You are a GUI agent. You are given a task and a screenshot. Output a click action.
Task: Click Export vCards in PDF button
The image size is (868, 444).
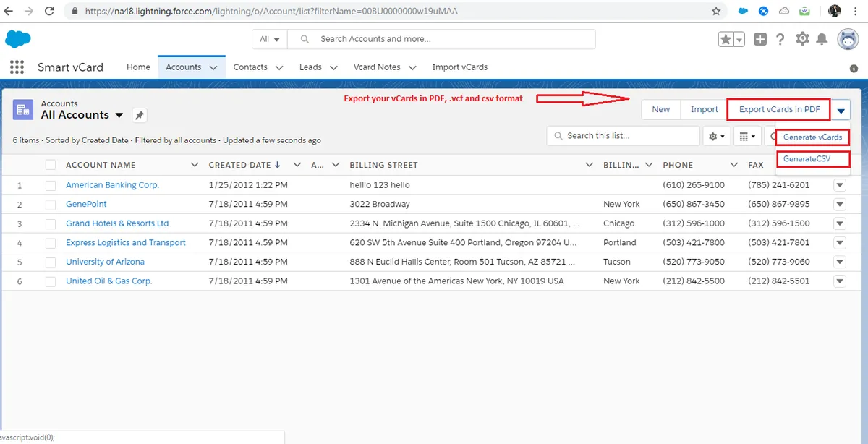tap(779, 110)
